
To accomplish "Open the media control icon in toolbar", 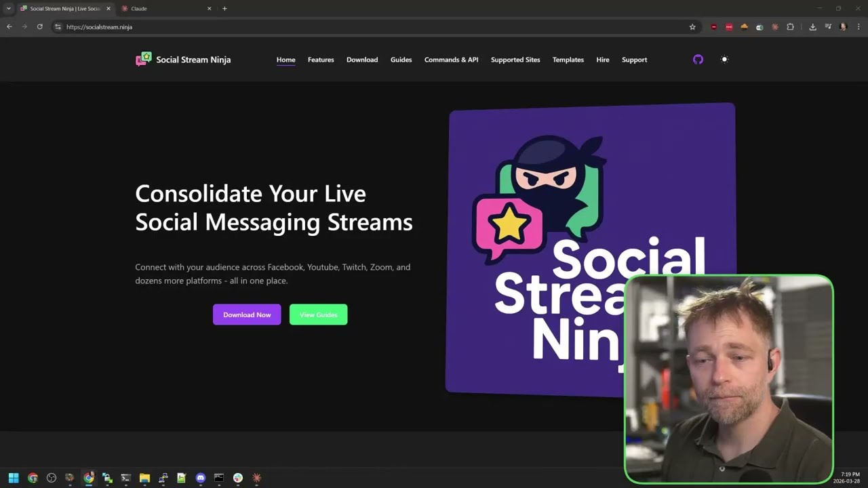I will pos(828,27).
